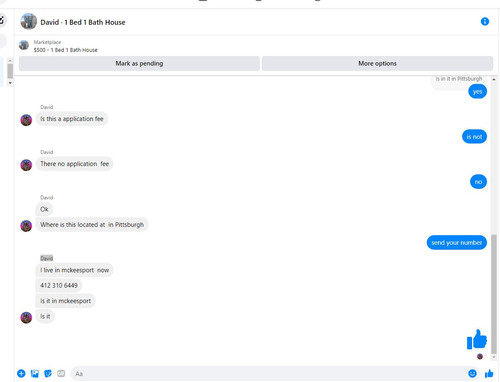
Task: Open David's avatar next to 'Where is this located'
Action: pyautogui.click(x=26, y=226)
